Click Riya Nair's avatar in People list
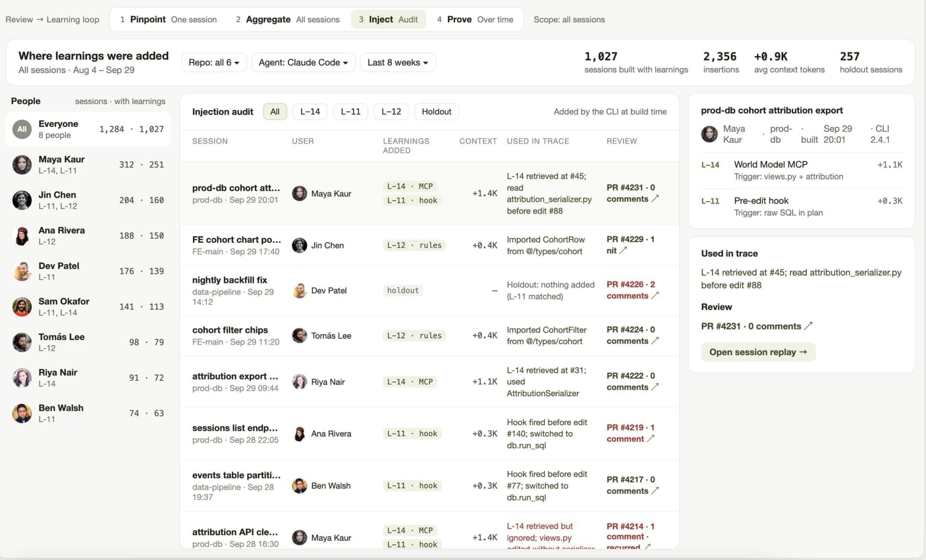Screen dimensions: 926x560 pos(22,378)
